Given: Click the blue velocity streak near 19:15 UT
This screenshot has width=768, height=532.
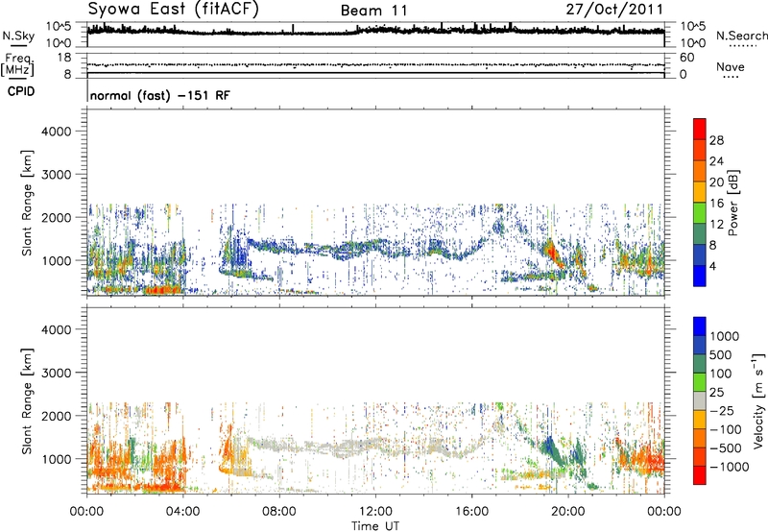Looking at the screenshot, I should point(550,445).
